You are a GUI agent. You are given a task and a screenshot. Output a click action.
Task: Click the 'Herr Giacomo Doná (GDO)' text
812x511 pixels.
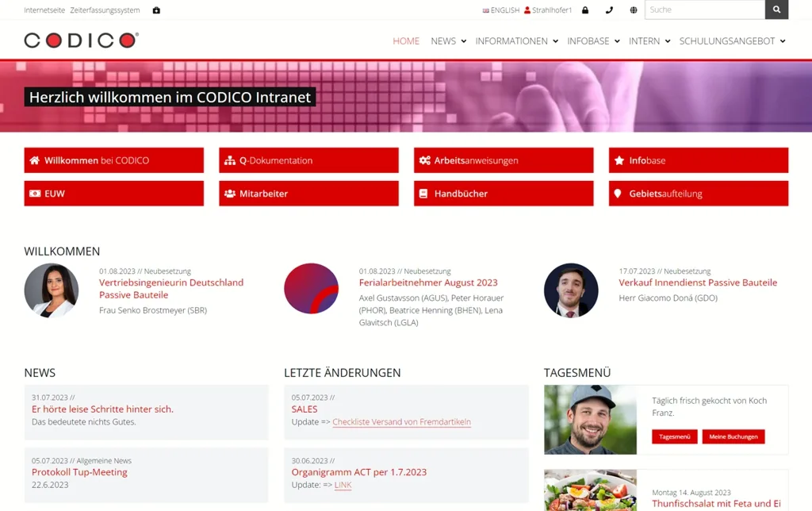668,298
